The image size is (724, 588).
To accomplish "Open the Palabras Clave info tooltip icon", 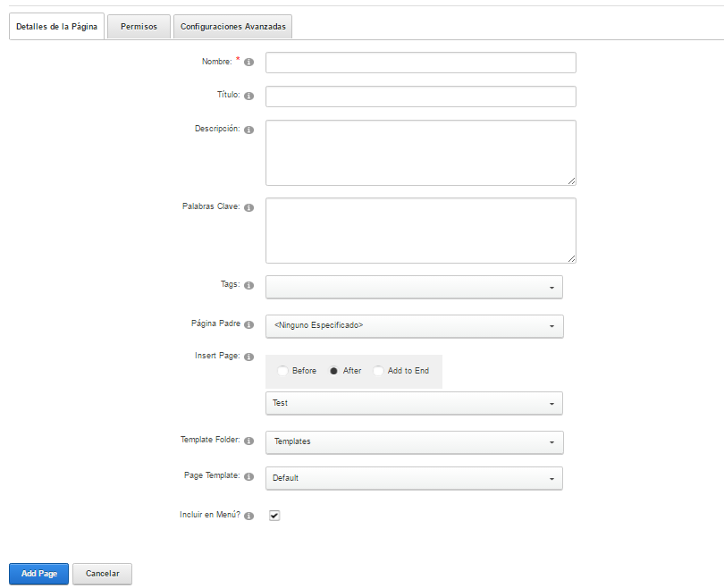I will pyautogui.click(x=248, y=207).
